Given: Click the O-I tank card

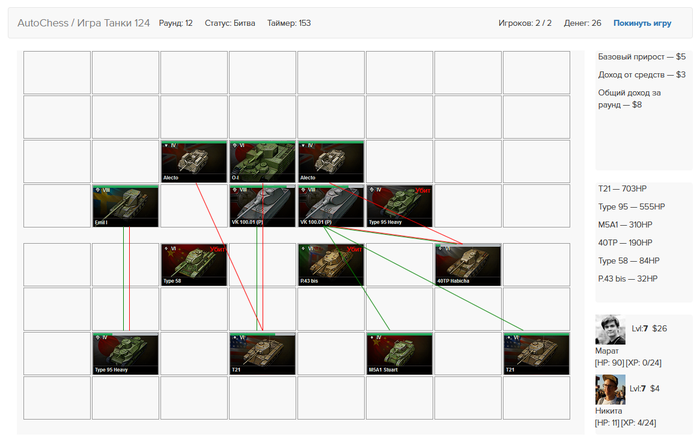Looking at the screenshot, I should [x=262, y=162].
